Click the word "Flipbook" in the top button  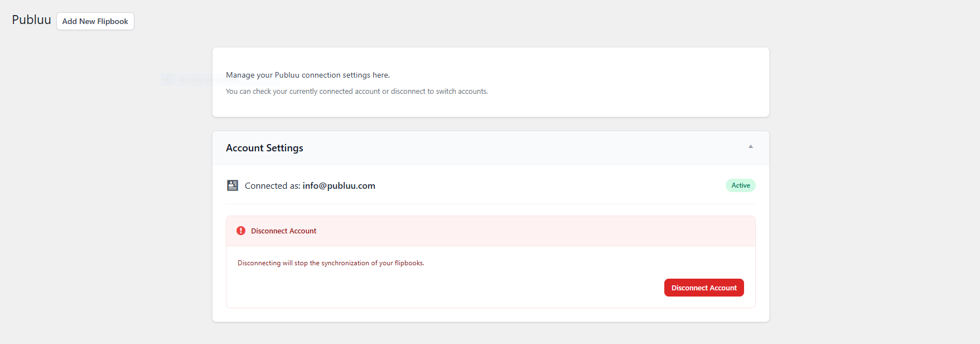(113, 21)
